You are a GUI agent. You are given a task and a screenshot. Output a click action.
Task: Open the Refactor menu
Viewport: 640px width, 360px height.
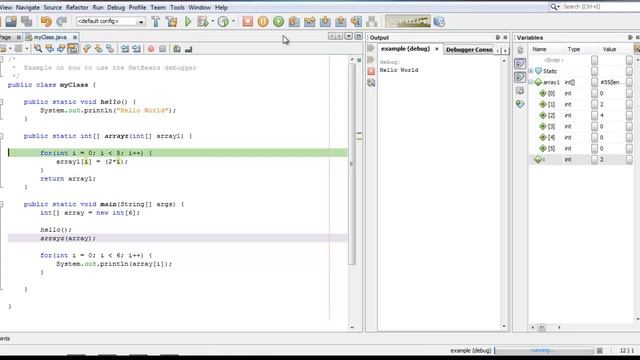tap(77, 7)
